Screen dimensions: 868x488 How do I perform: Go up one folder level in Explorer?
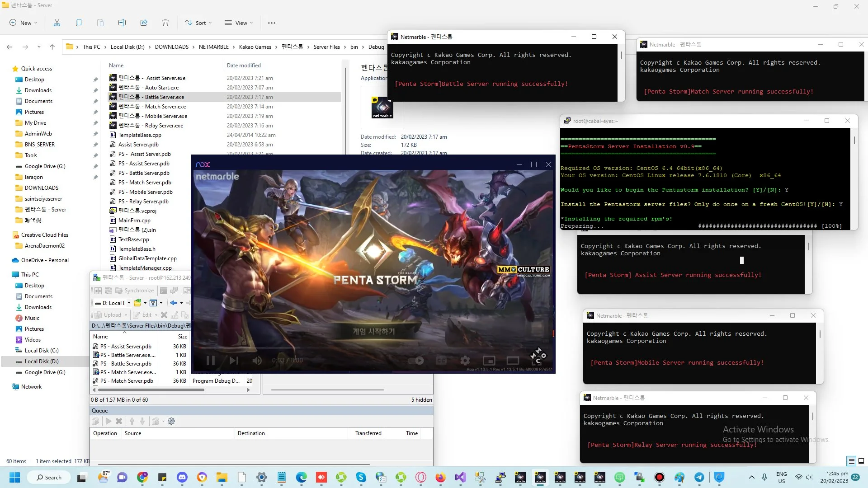point(52,47)
